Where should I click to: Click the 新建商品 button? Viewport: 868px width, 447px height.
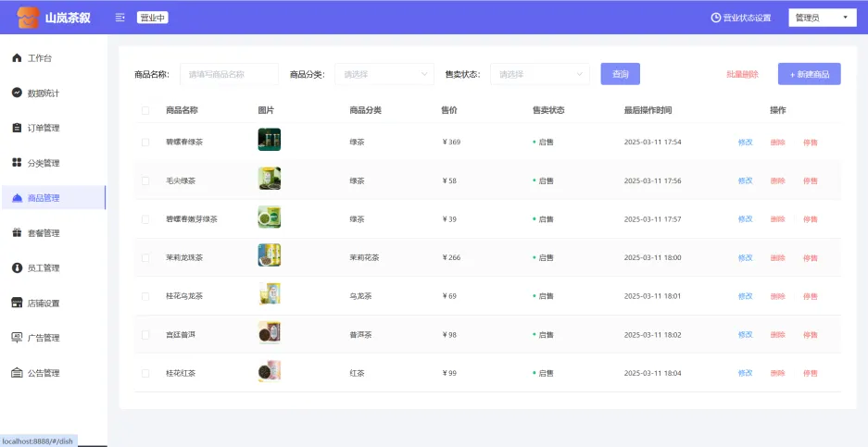coord(809,74)
